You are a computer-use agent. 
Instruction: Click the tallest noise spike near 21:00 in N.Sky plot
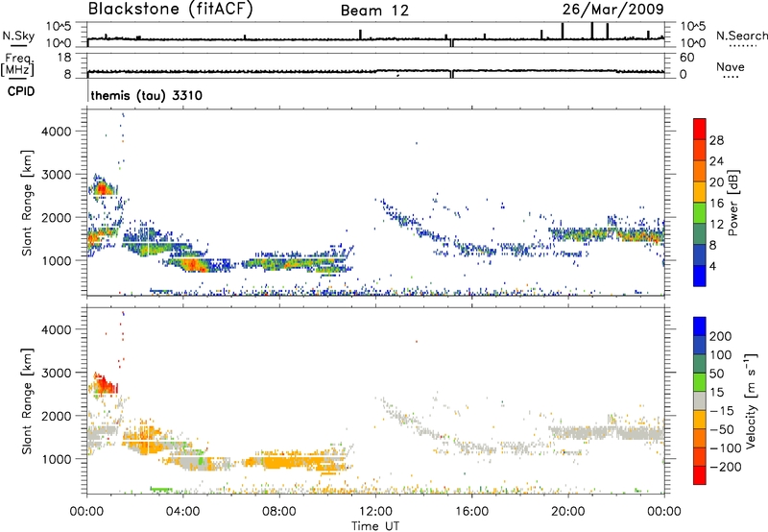(591, 30)
